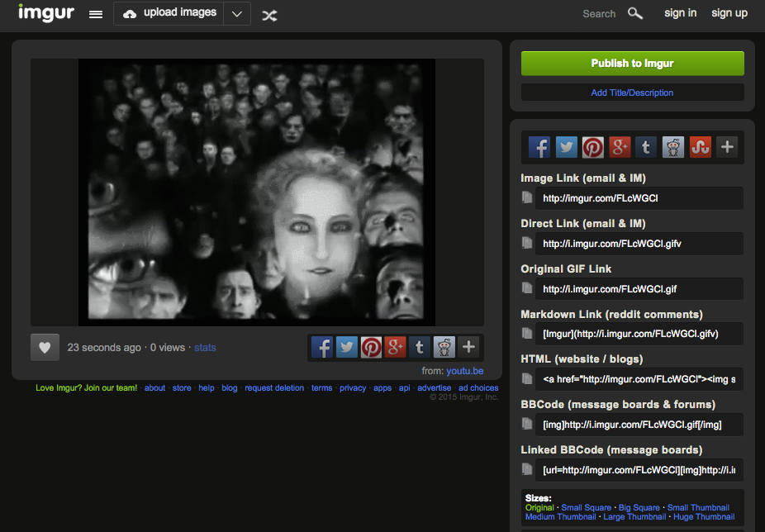Select the Large Thumbnail size

[634, 517]
